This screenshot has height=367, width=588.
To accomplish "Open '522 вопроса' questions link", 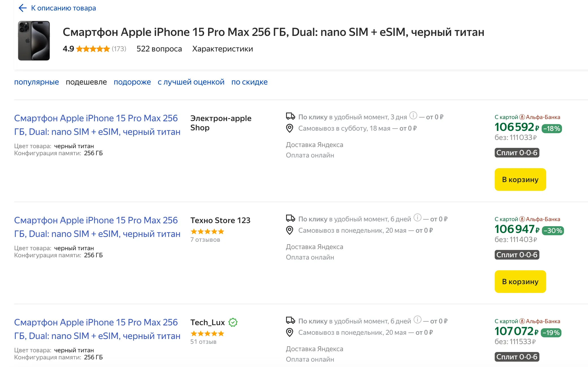I will (159, 49).
